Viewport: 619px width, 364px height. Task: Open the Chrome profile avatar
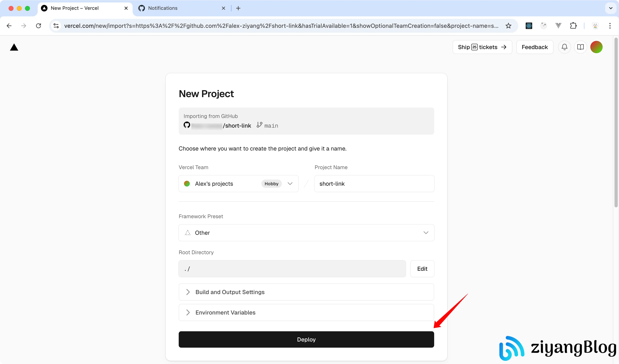click(595, 26)
